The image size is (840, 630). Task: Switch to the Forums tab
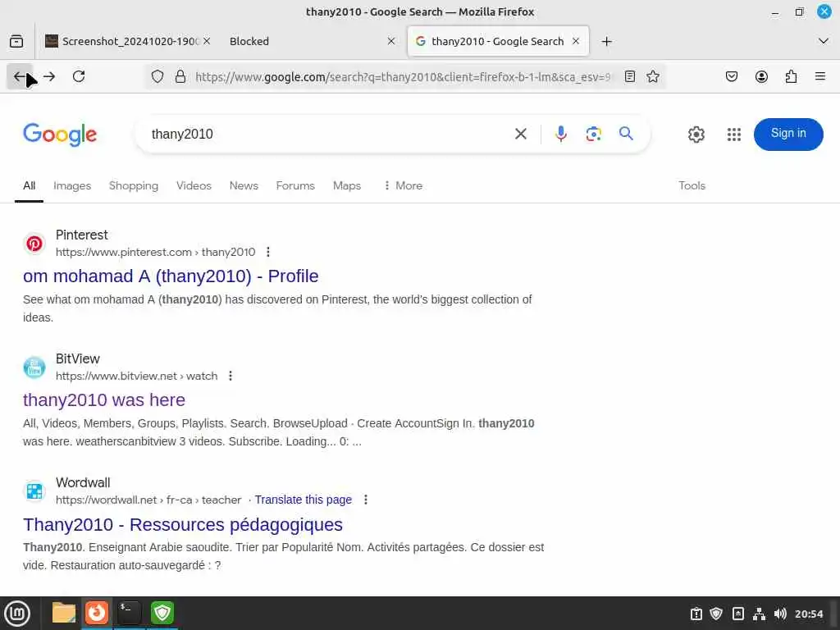[295, 185]
